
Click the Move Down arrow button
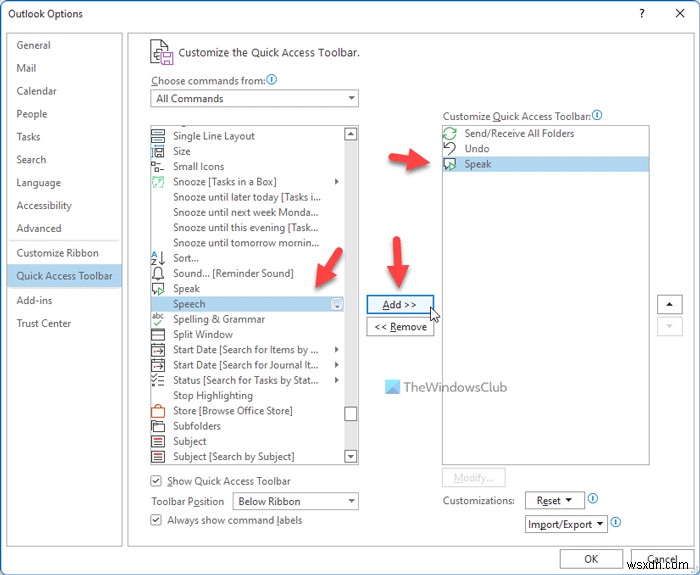coord(670,326)
